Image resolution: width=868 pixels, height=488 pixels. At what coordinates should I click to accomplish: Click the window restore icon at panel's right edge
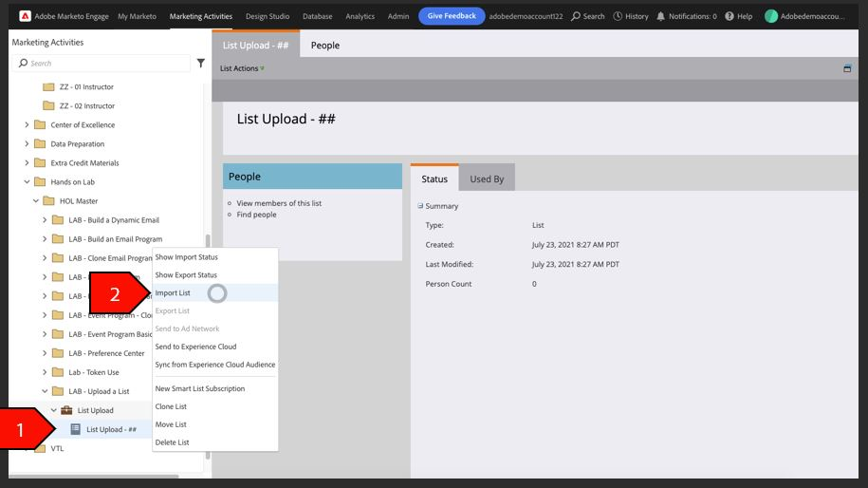(847, 68)
